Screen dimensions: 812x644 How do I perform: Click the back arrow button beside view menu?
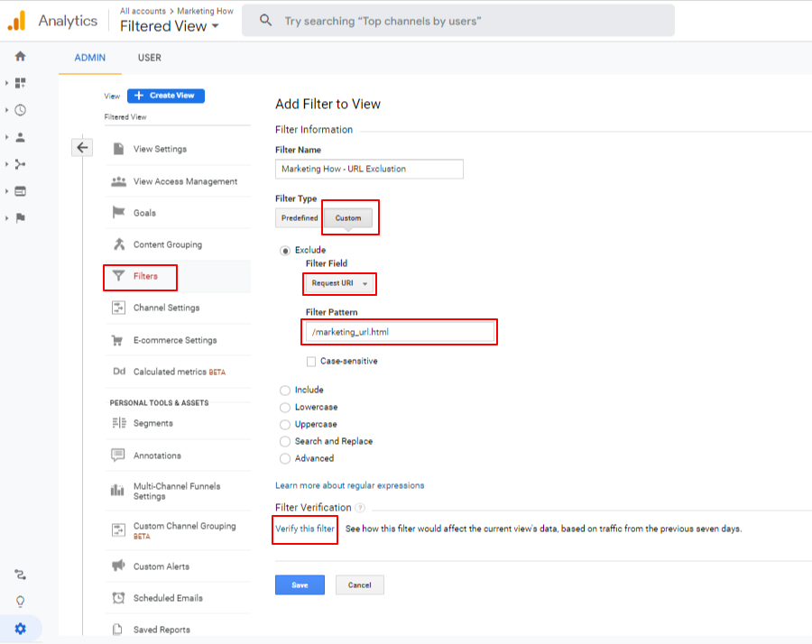point(82,148)
